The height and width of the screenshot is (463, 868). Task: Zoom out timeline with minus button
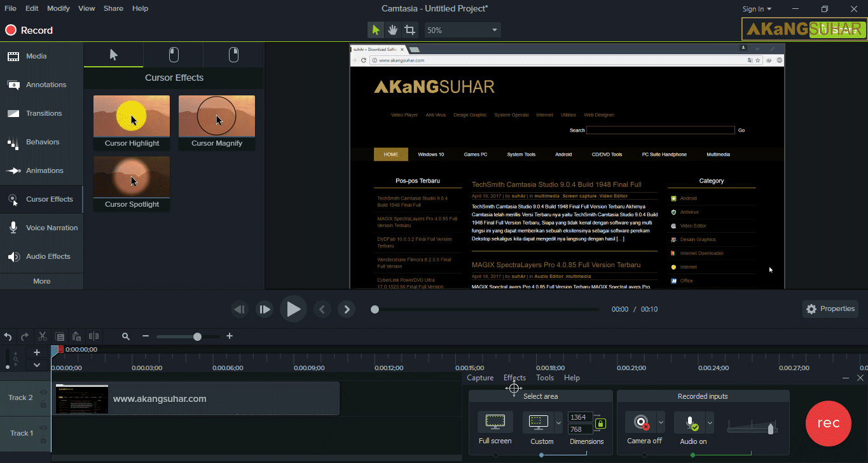point(146,336)
